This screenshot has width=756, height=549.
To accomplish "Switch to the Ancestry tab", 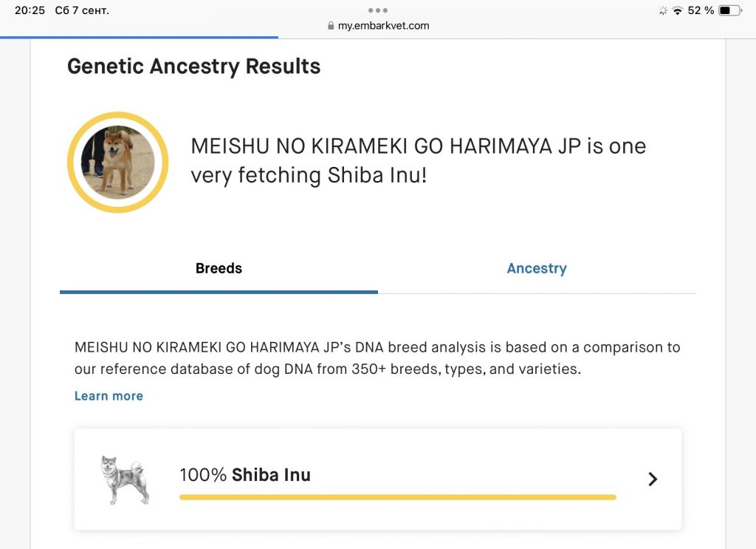I will point(537,268).
